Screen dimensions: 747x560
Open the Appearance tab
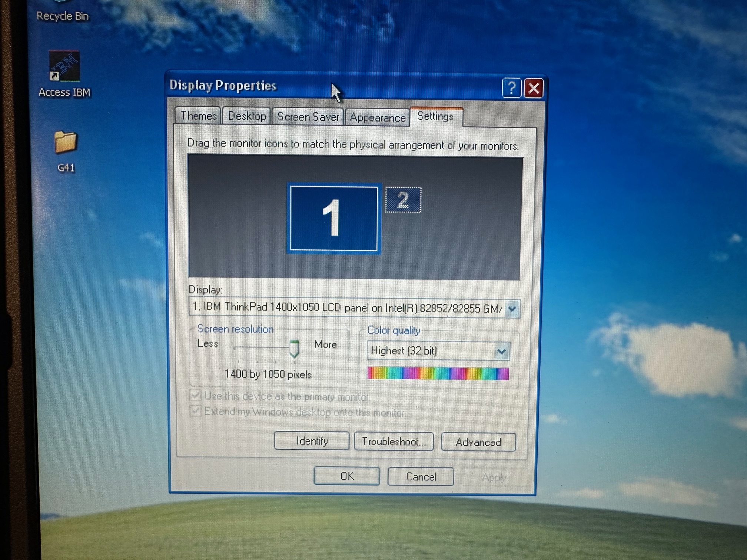pyautogui.click(x=378, y=118)
